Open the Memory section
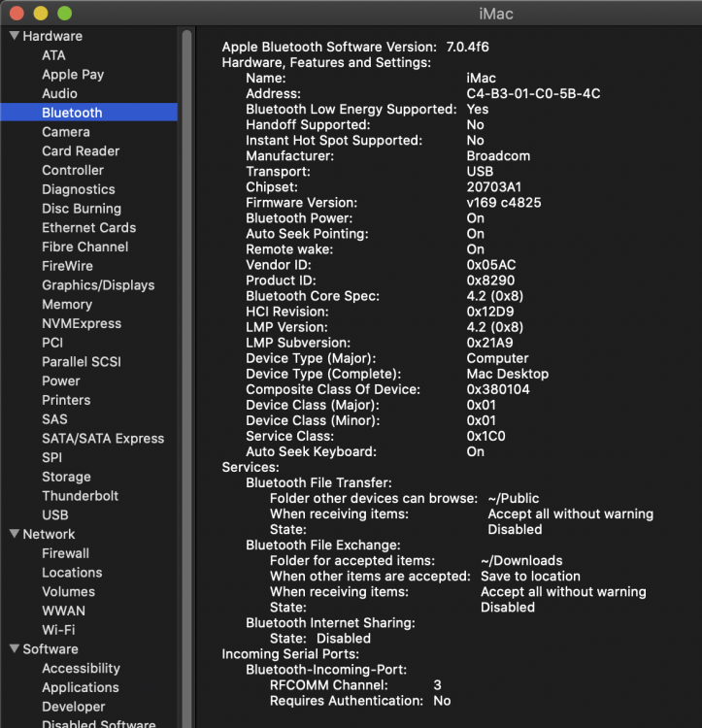 (67, 304)
